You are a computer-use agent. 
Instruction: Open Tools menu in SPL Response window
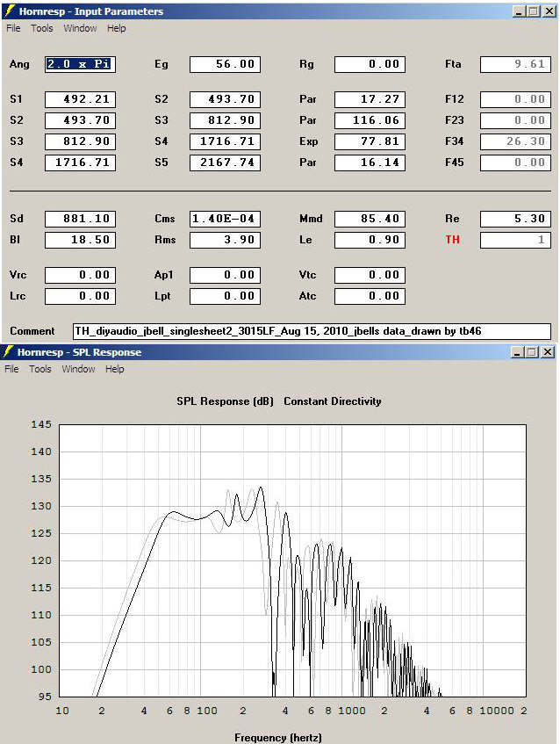39,369
